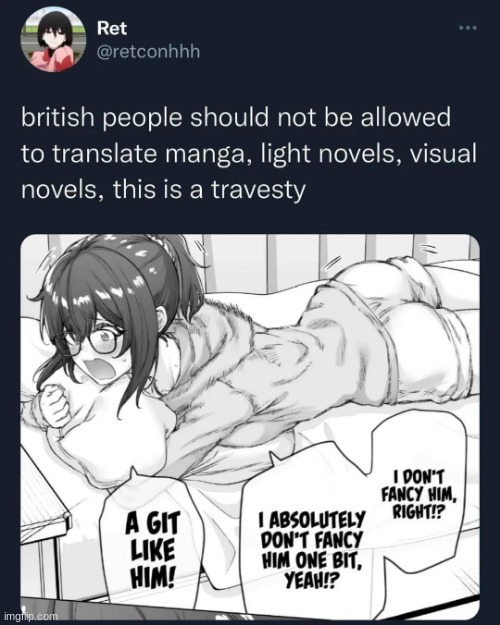Click the character's clenched fist

click(x=55, y=407)
